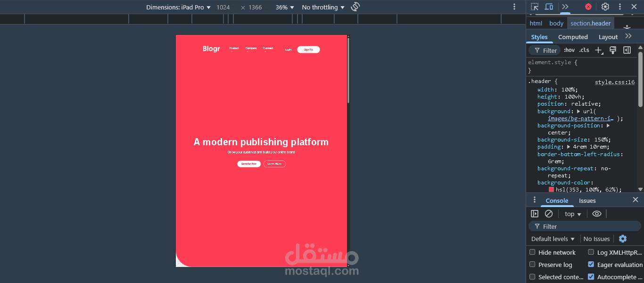Expand the background url shorthand triangle
The width and height of the screenshot is (644, 283).
pyautogui.click(x=578, y=111)
